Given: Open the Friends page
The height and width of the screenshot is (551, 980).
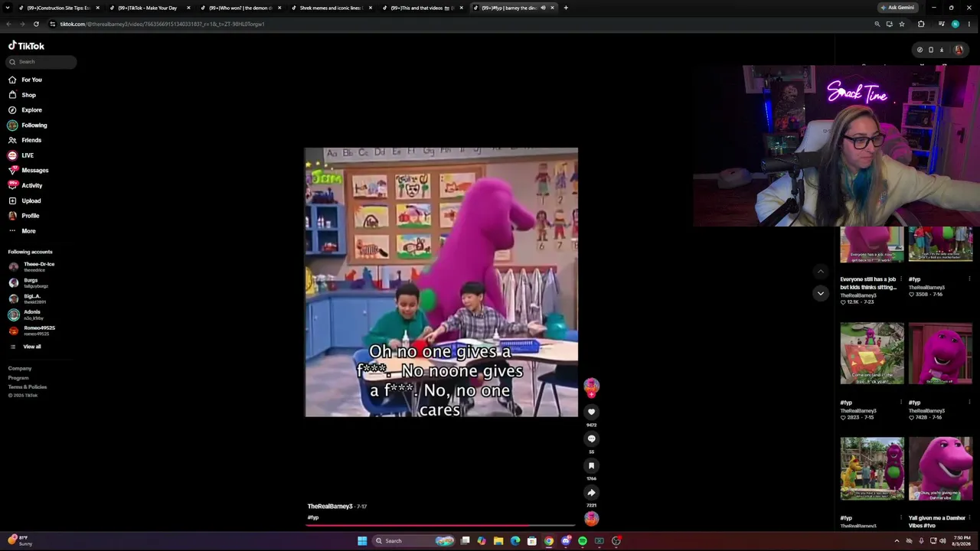Looking at the screenshot, I should click(x=24, y=140).
